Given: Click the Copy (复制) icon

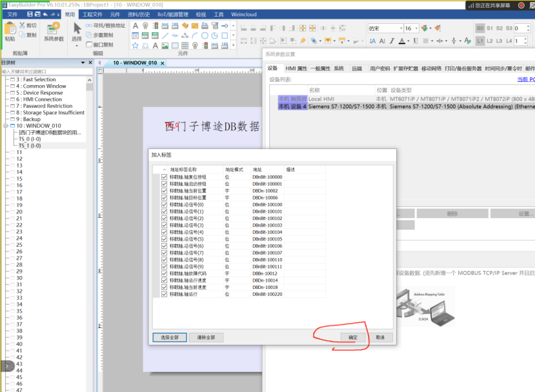Looking at the screenshot, I should 22,35.
